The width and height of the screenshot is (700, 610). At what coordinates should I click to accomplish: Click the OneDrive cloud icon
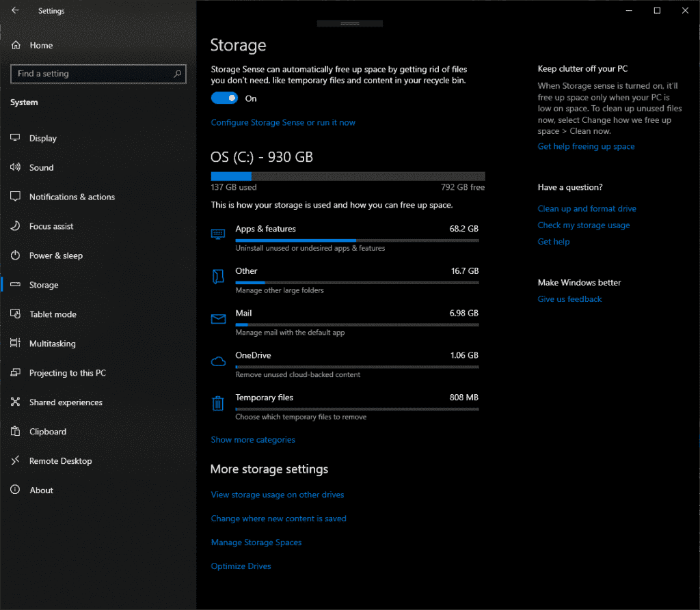pos(218,361)
